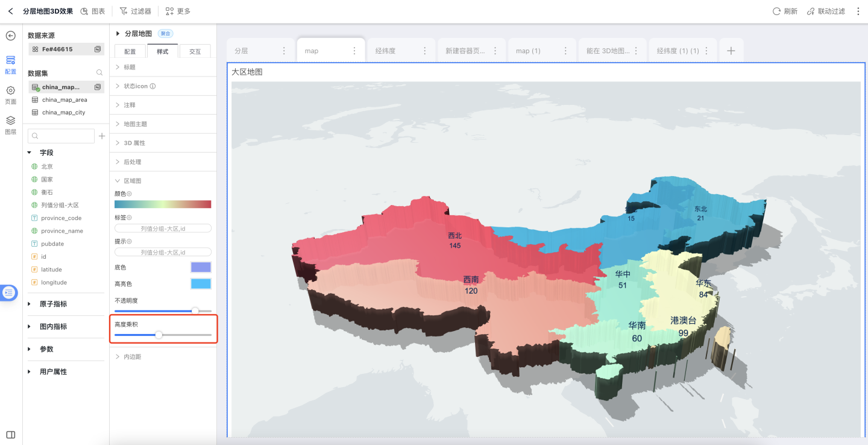This screenshot has height=445, width=868.
Task: Switch to the 交互 tab
Action: click(x=195, y=52)
